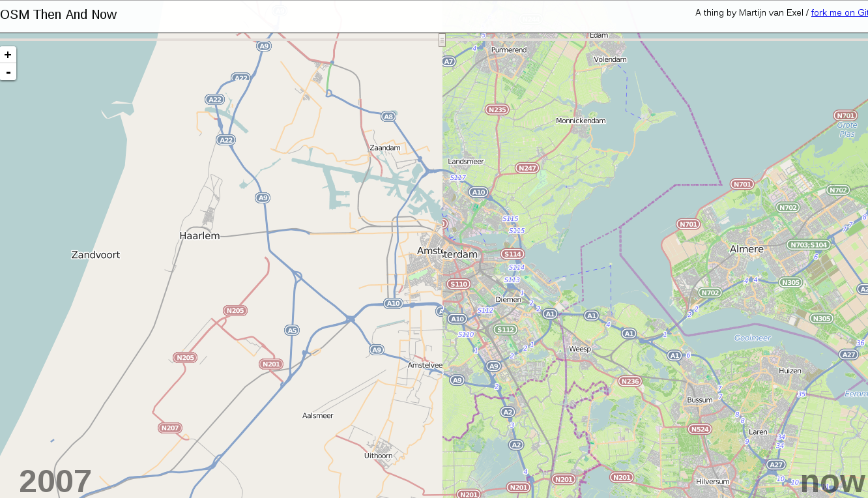
Task: Click the Grote Plas water label
Action: pos(847,129)
